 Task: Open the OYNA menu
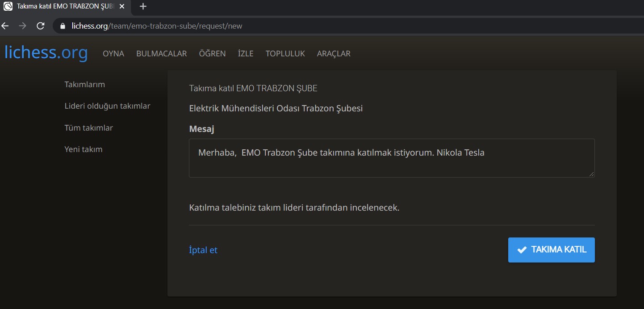pos(113,54)
